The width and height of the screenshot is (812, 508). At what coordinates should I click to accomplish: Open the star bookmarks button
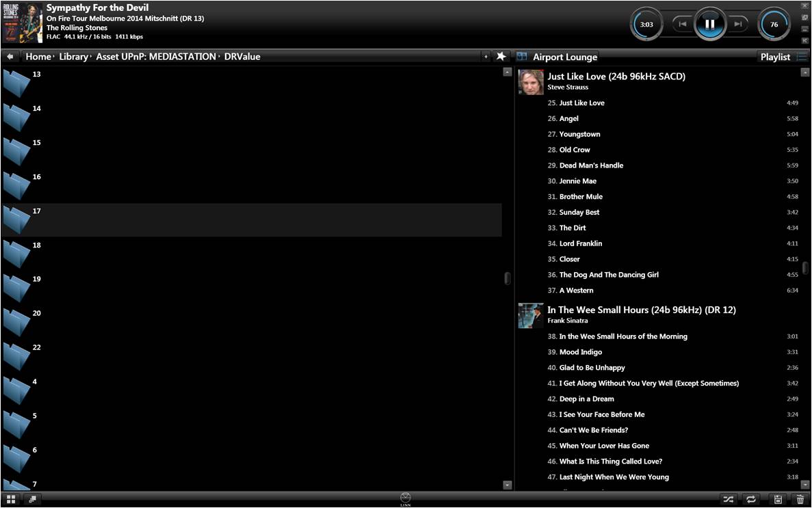501,57
